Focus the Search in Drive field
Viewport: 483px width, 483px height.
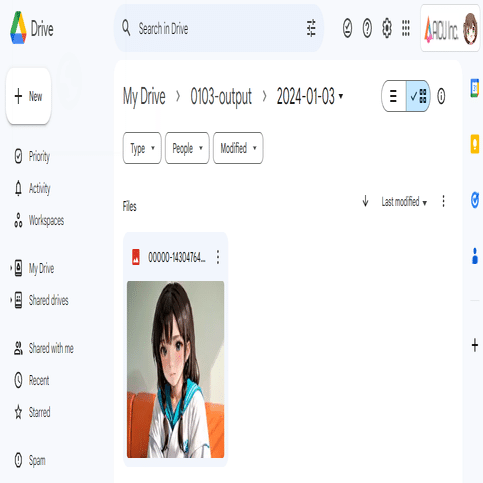coord(218,28)
